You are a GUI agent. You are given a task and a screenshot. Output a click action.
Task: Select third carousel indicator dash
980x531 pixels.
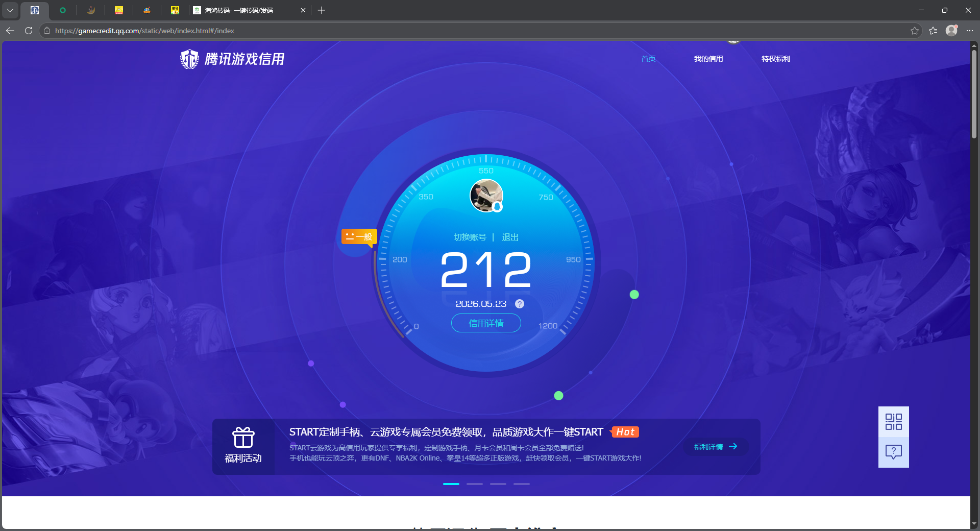tap(498, 484)
